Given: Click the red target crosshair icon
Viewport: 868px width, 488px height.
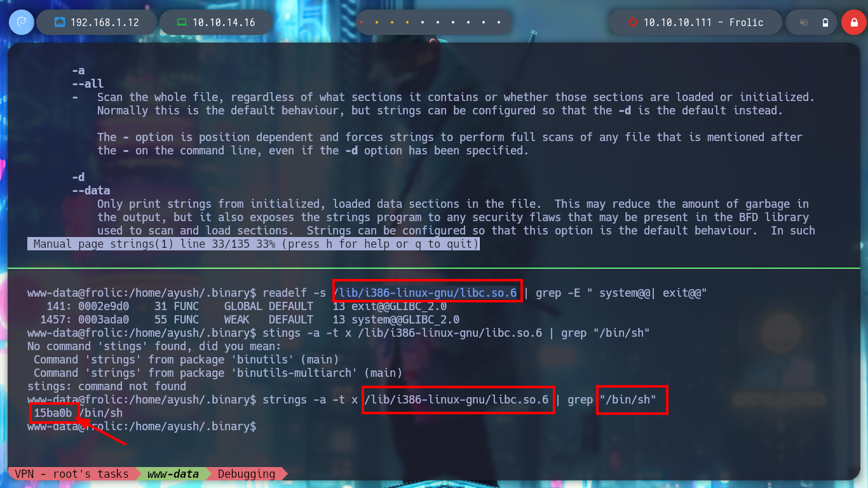Looking at the screenshot, I should tap(632, 22).
